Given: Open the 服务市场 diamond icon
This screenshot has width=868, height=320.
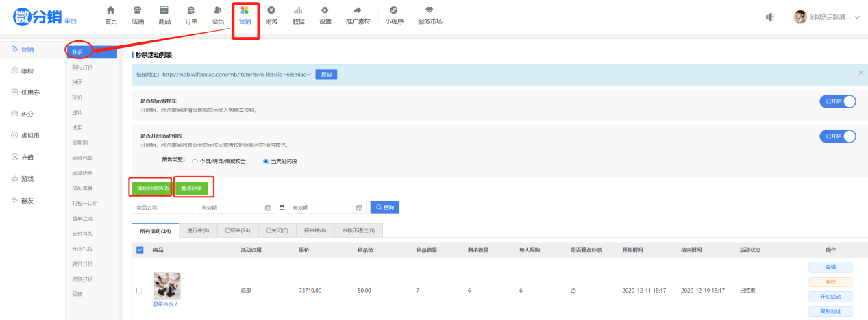Looking at the screenshot, I should (x=430, y=10).
